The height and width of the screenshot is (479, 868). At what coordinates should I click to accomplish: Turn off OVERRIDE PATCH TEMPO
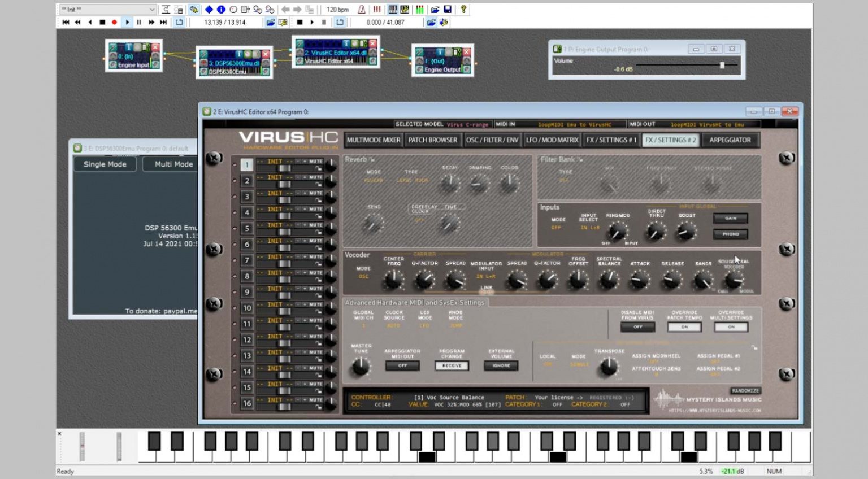(683, 328)
